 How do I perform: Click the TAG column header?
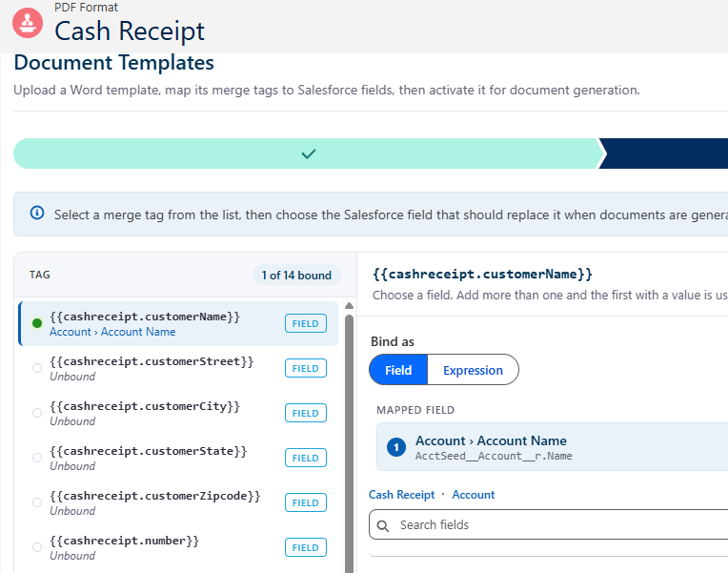pyautogui.click(x=39, y=275)
